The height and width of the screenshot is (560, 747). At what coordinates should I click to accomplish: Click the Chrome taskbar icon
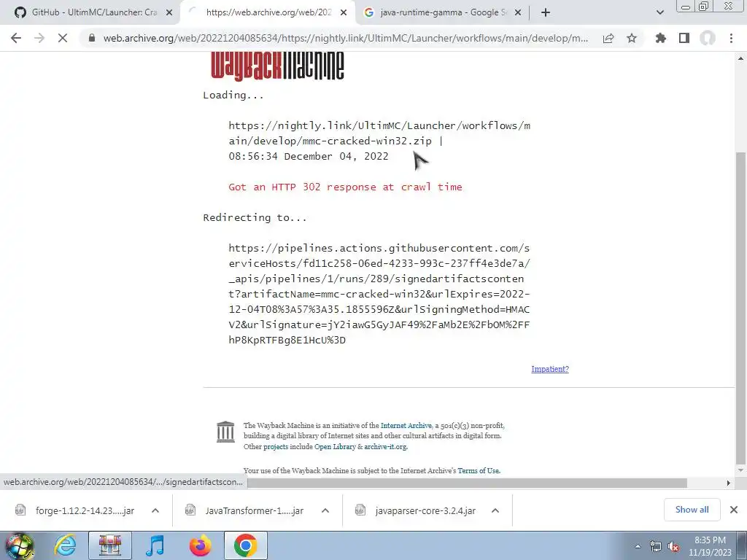[x=245, y=545]
